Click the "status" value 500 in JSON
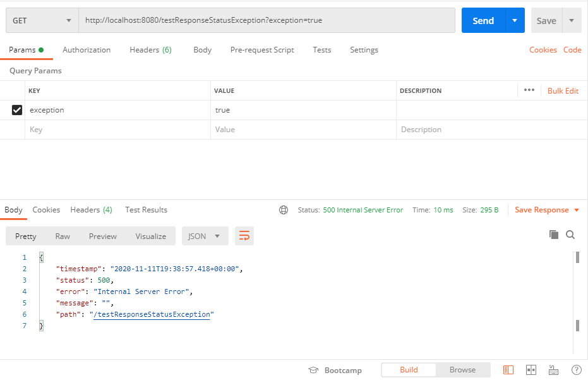 (x=104, y=281)
